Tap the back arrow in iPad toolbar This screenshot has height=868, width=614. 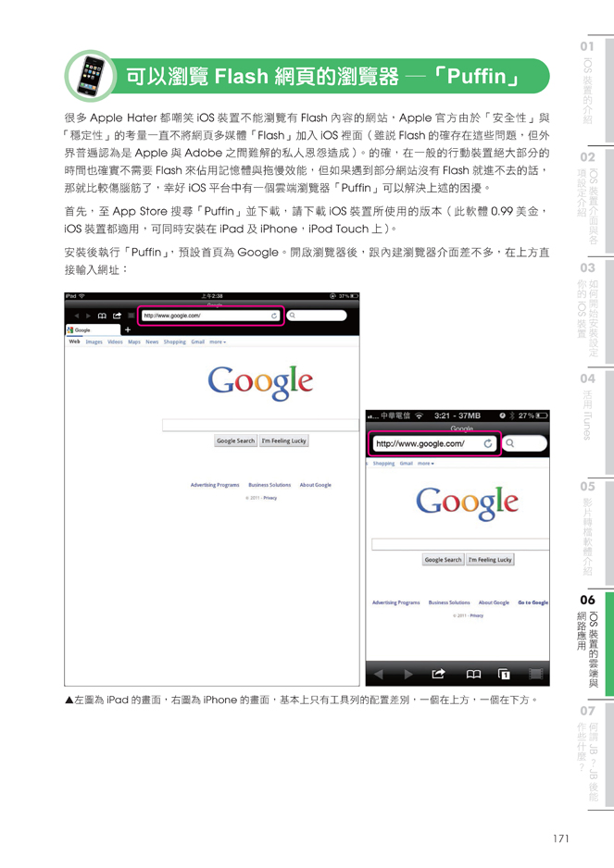point(77,316)
